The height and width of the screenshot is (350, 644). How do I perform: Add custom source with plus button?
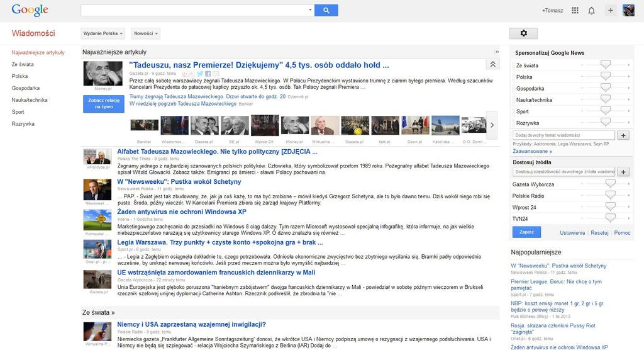623,172
